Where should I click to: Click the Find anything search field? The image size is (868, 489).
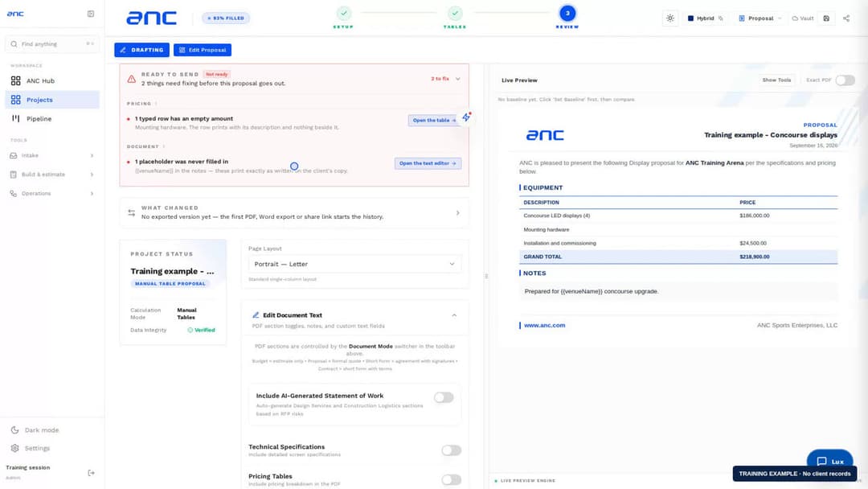click(x=52, y=43)
